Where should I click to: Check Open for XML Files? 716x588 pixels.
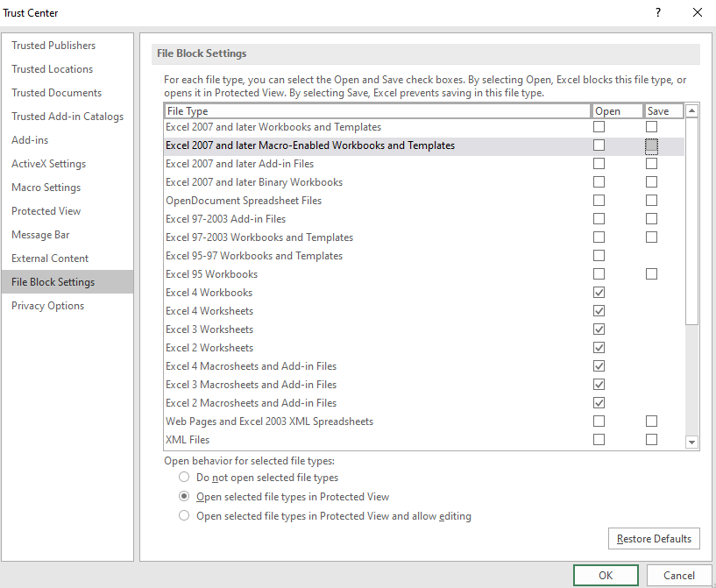599,440
